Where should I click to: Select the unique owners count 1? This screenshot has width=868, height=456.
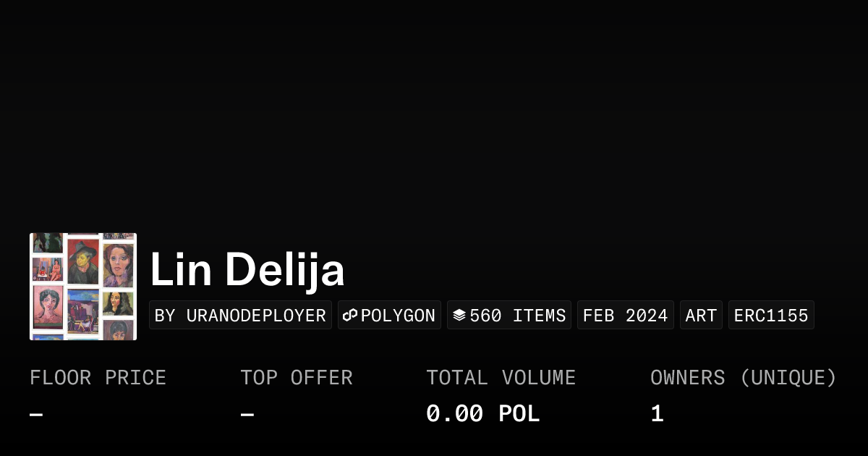tap(657, 414)
